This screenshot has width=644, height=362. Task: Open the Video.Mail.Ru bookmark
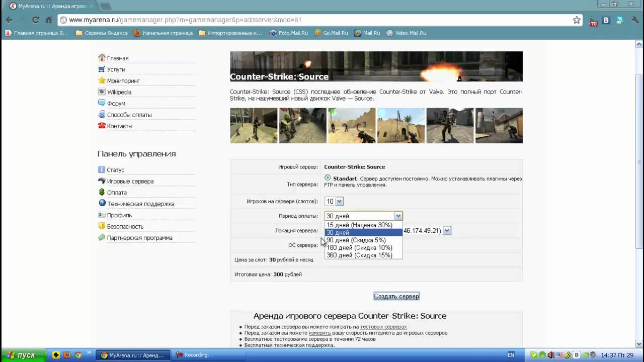pos(406,33)
